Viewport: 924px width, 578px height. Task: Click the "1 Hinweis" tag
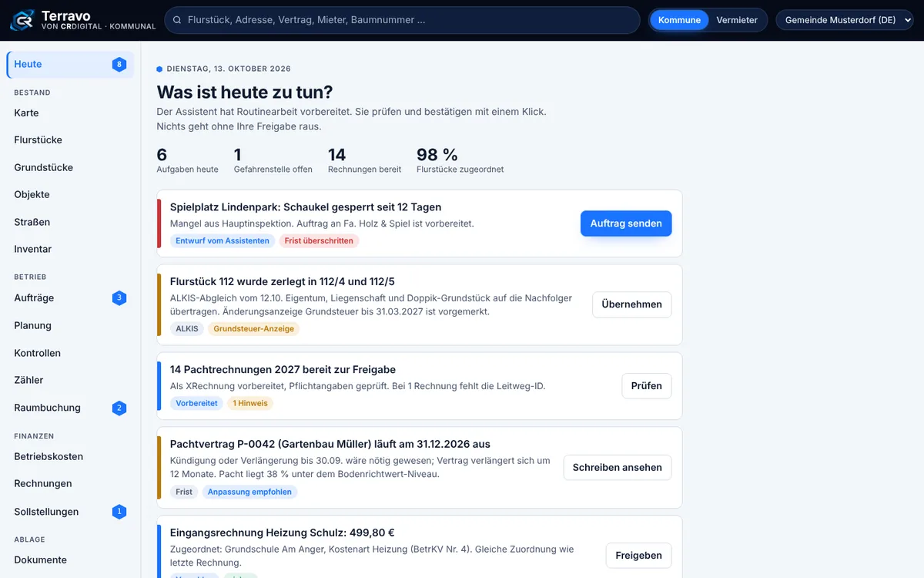(x=250, y=403)
